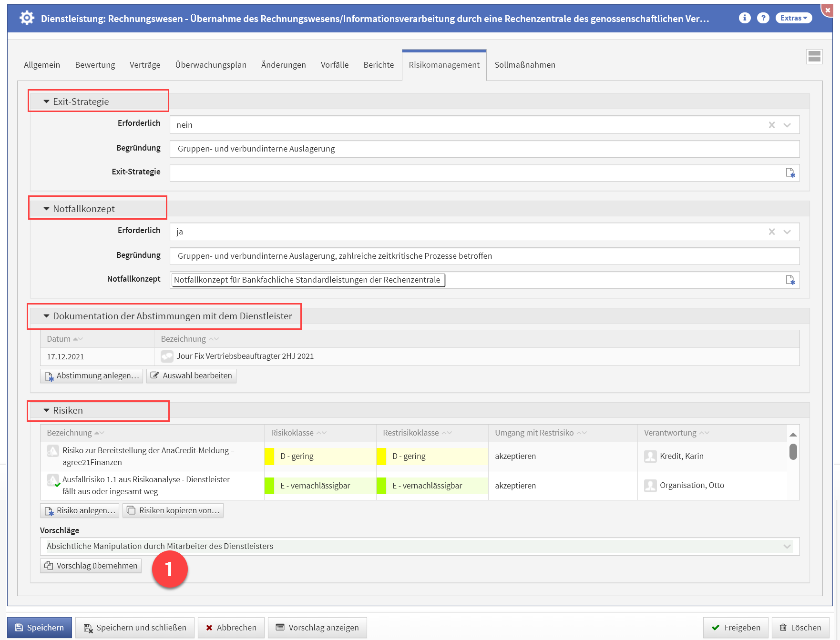Click the Jour Fix entry chat icon
The image size is (840, 640).
pyautogui.click(x=167, y=356)
